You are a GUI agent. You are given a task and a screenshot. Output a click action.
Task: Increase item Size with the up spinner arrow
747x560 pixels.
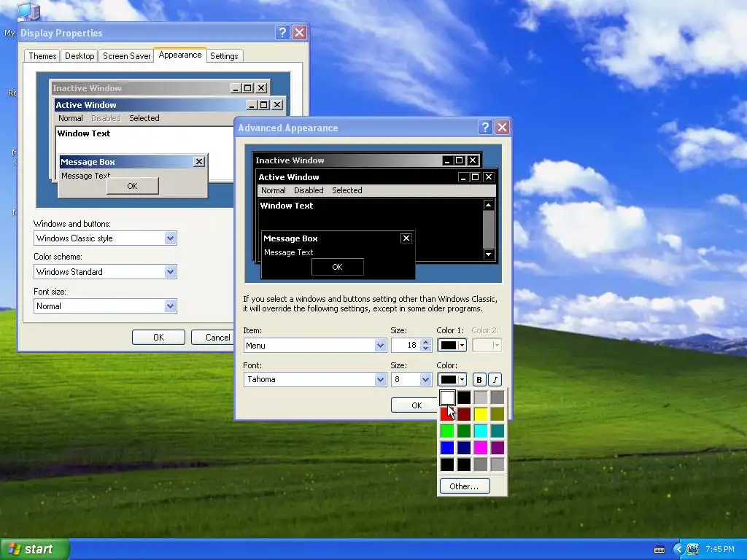click(426, 342)
